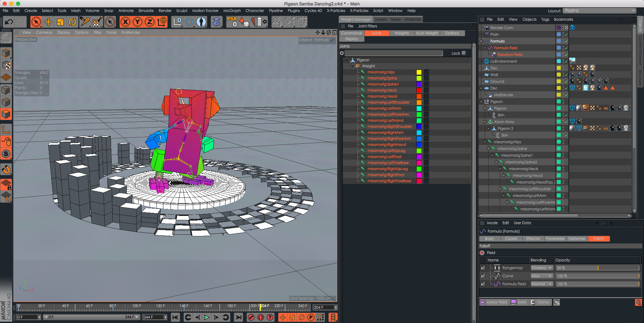Select the Rotate tool in the top toolbar
644x323 pixels.
(x=72, y=22)
